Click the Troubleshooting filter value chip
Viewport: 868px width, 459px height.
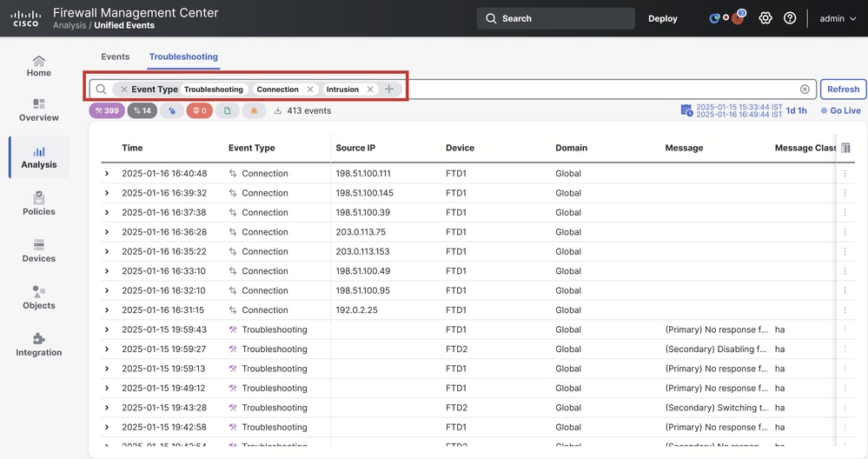(214, 90)
